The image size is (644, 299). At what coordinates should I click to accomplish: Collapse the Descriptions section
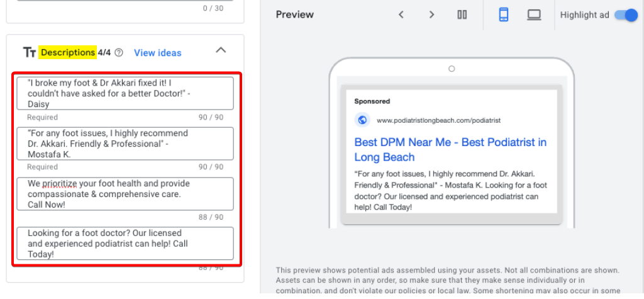221,50
